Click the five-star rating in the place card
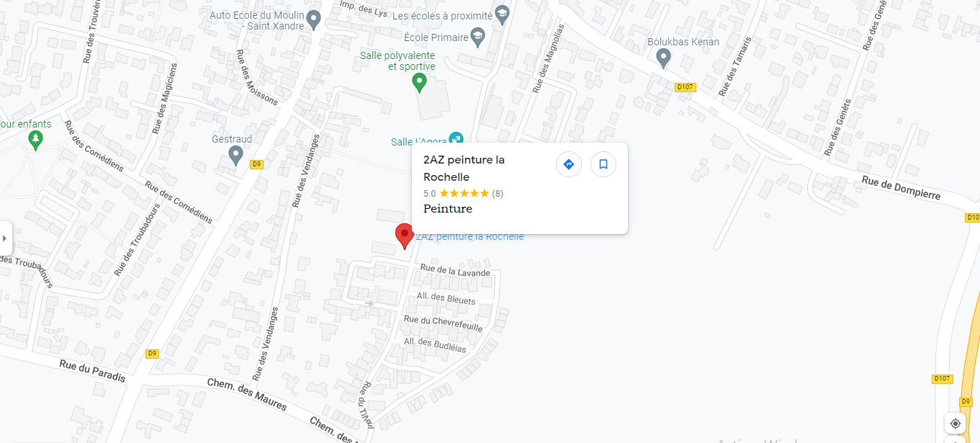 click(x=464, y=193)
